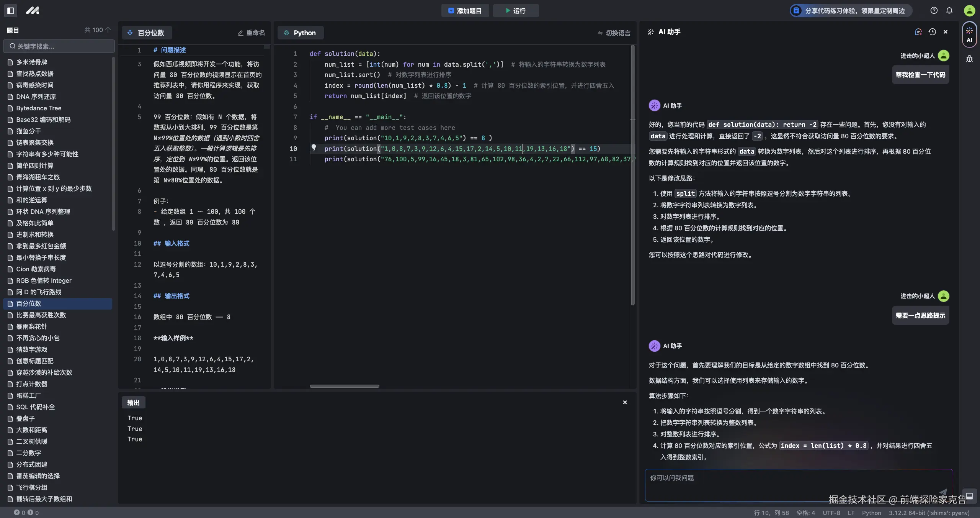Screen dimensions: 980x518
Task: Click the help question mark icon
Action: (934, 10)
